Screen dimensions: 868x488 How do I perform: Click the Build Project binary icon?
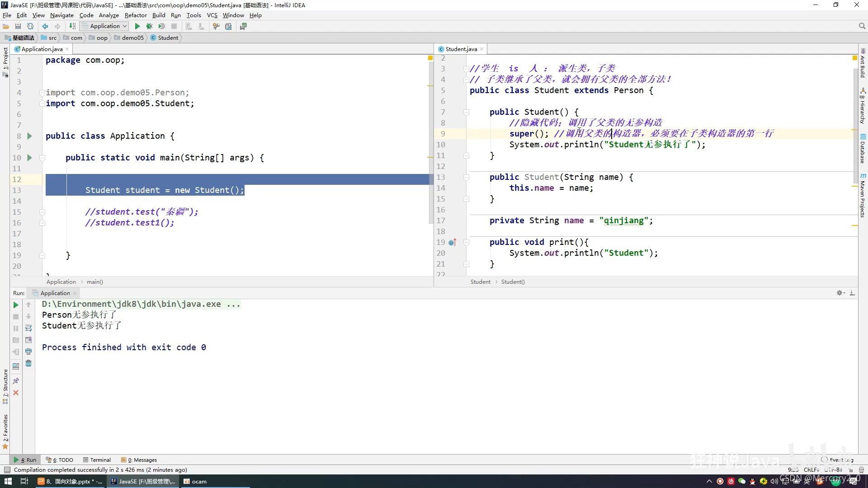coord(72,26)
